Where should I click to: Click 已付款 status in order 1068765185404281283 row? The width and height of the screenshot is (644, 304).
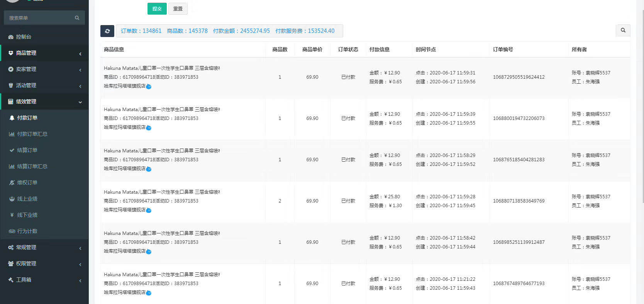click(348, 160)
